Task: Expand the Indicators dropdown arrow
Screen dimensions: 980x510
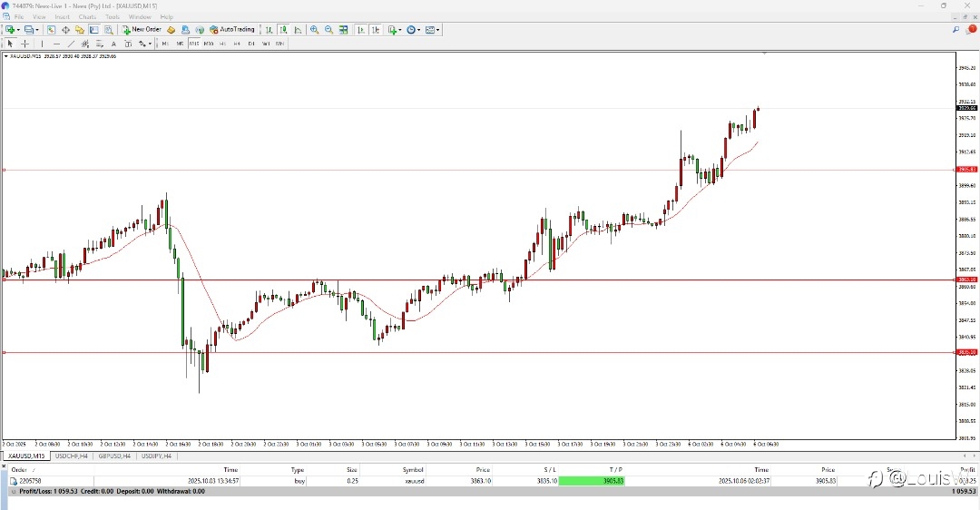Action: point(400,30)
